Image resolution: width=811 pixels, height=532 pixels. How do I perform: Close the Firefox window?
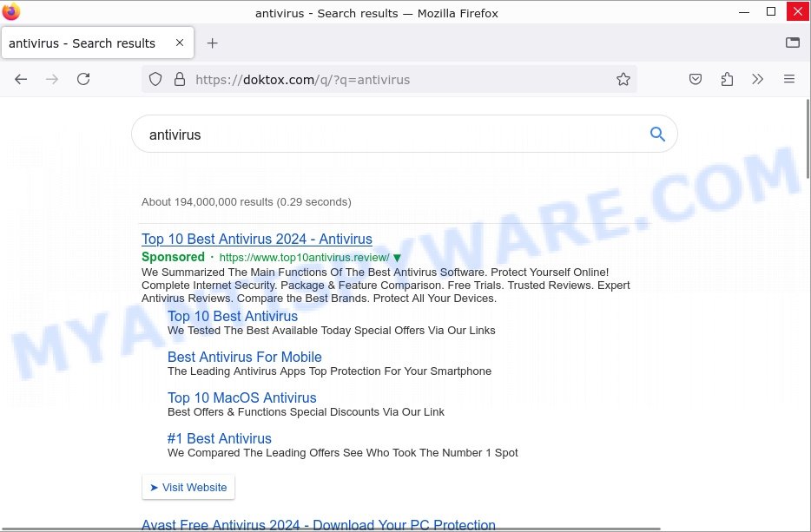pos(797,11)
